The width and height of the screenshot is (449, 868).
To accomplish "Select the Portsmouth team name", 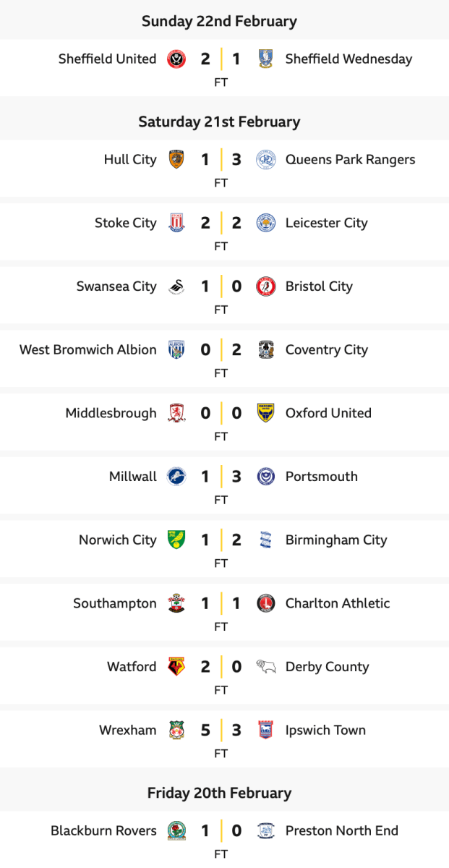I will pyautogui.click(x=321, y=477).
